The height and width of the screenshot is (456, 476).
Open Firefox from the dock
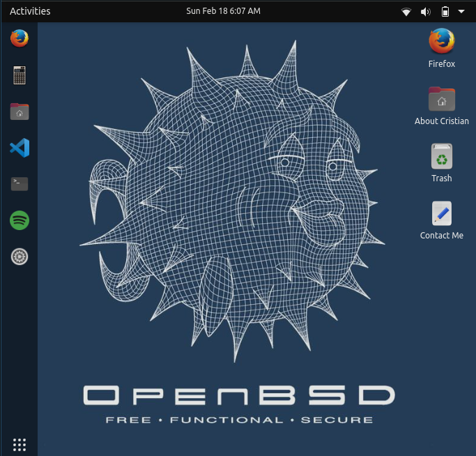coord(20,38)
